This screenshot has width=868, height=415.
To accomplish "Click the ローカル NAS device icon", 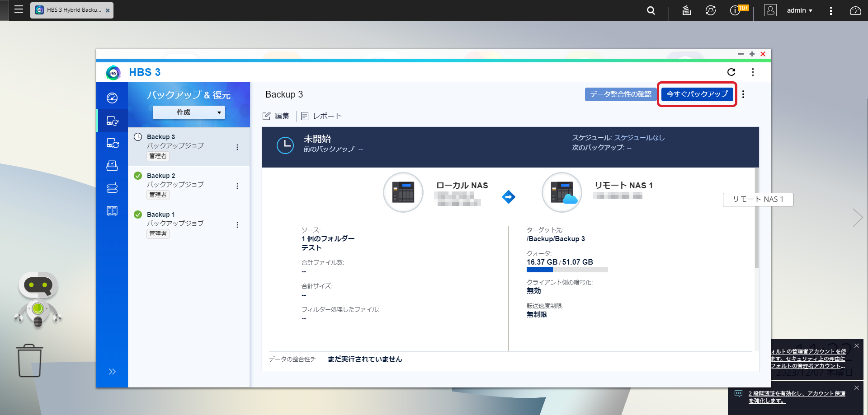I will (x=403, y=192).
